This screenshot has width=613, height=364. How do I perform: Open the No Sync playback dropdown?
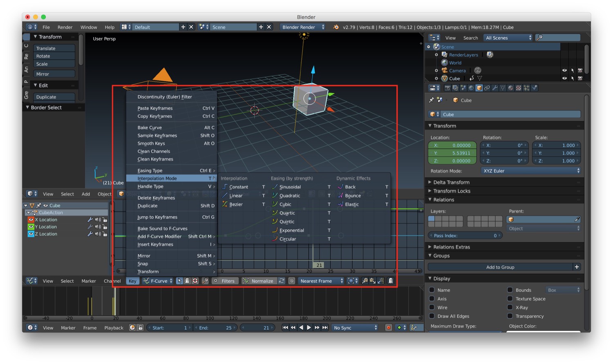(355, 328)
